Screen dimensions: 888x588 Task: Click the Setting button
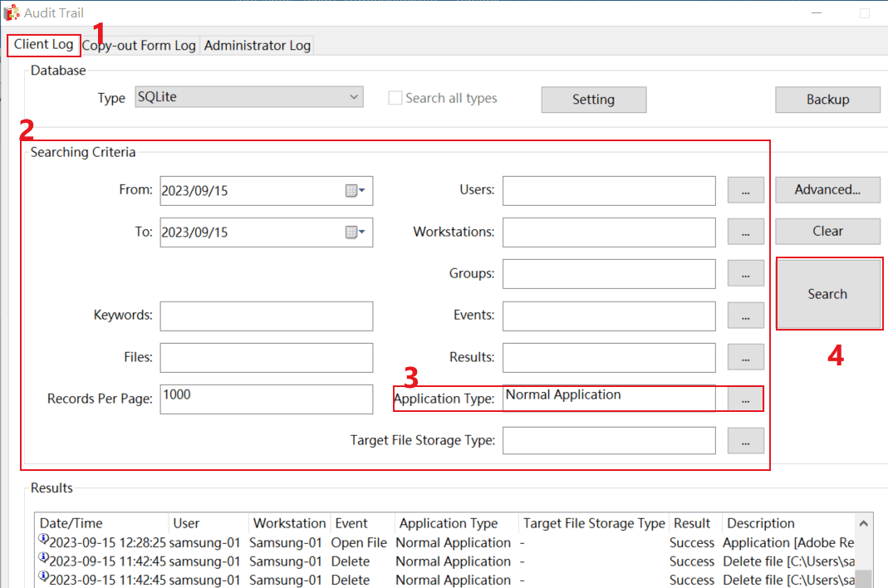pos(593,100)
